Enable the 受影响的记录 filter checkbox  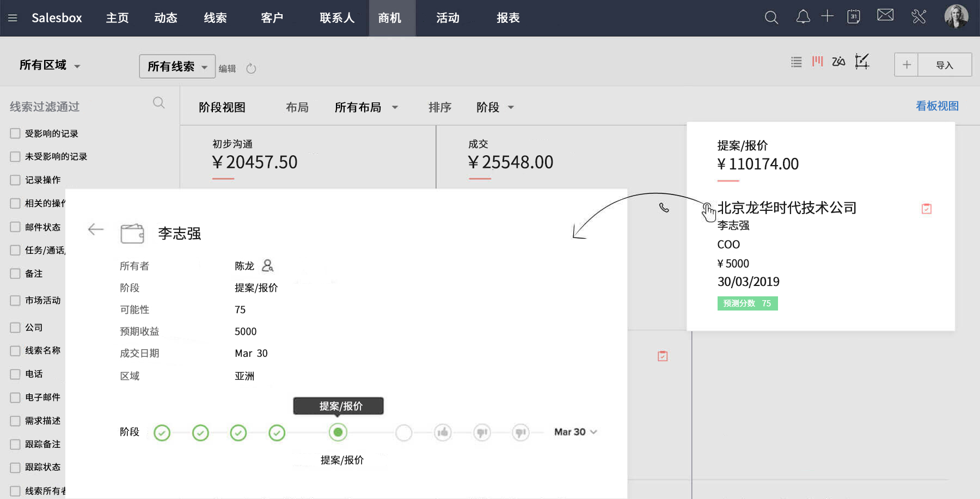click(15, 133)
